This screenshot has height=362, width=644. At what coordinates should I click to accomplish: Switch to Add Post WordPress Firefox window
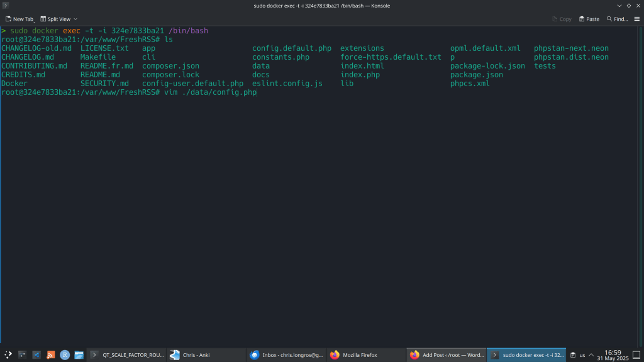(445, 355)
